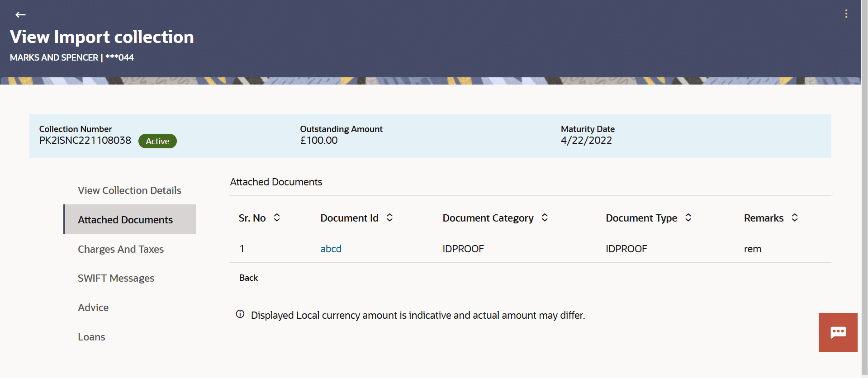
Task: Click collection number PK2ISNC221108038
Action: pyautogui.click(x=85, y=141)
